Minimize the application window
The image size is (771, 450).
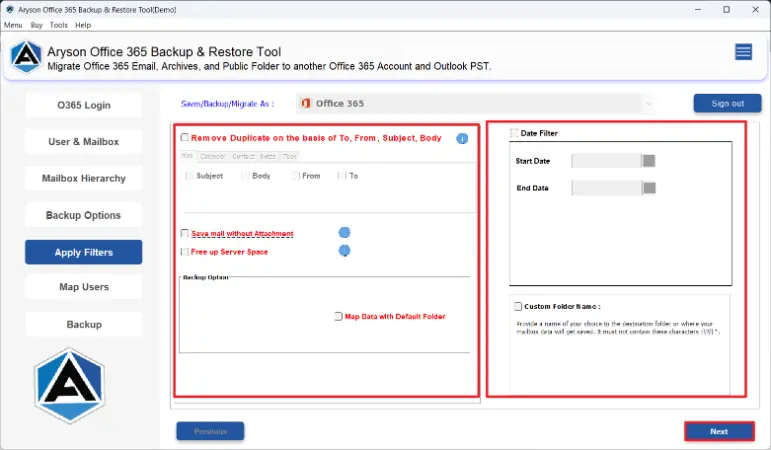[698, 9]
